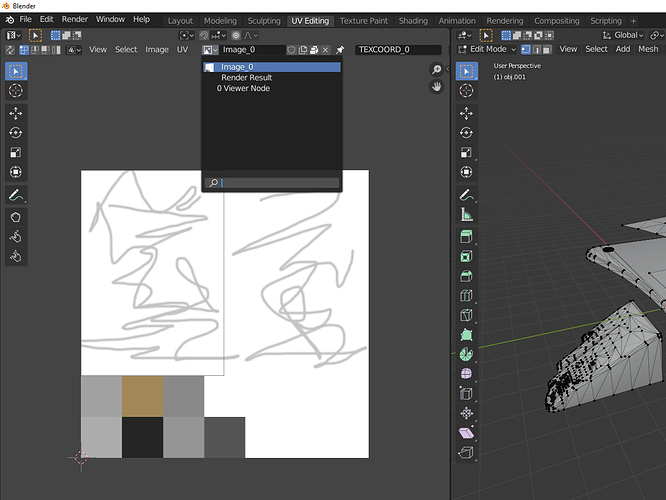Choose Image_0 from the image list

tap(272, 67)
